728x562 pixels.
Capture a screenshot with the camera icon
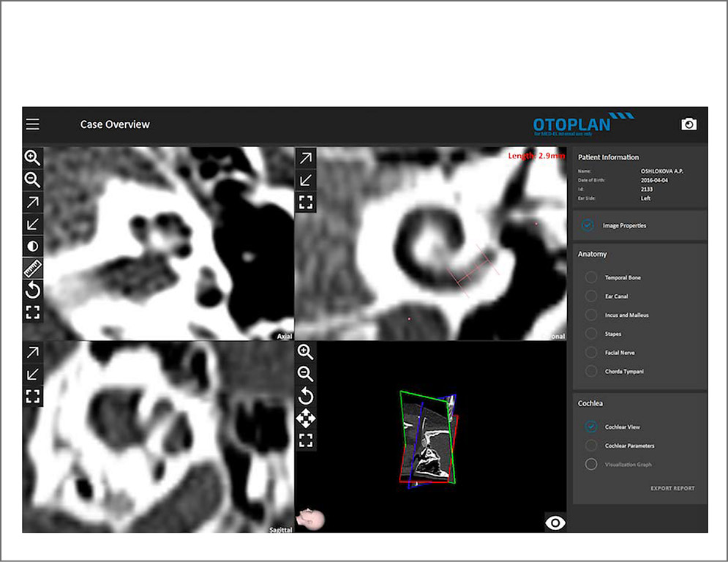[688, 124]
